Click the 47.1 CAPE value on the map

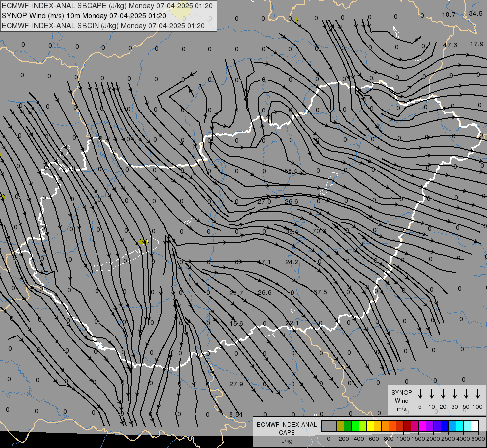(x=264, y=262)
